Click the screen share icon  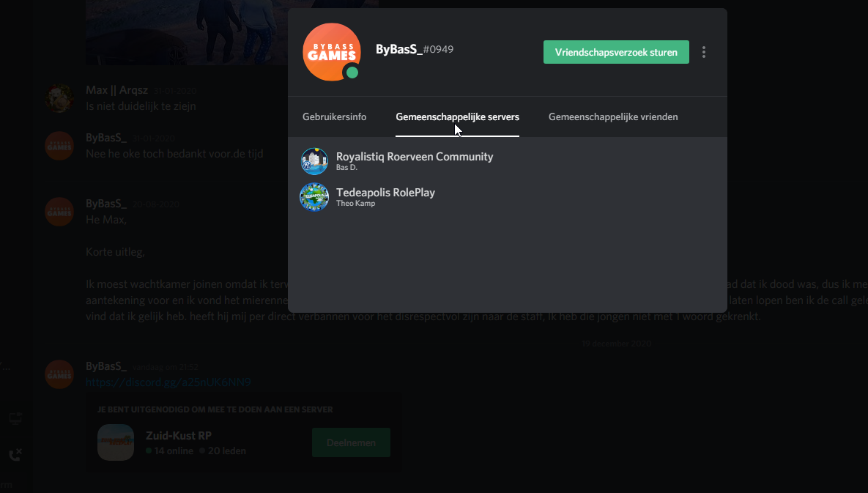[x=15, y=418]
